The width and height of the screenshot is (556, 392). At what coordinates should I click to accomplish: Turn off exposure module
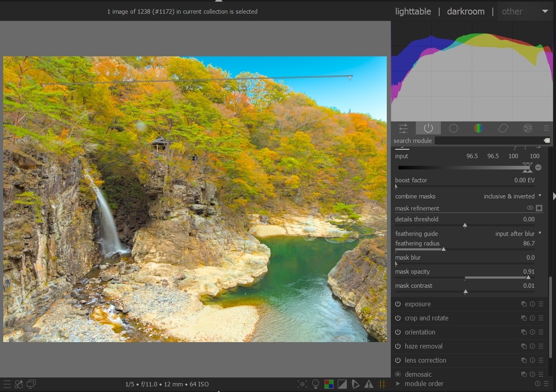(398, 304)
